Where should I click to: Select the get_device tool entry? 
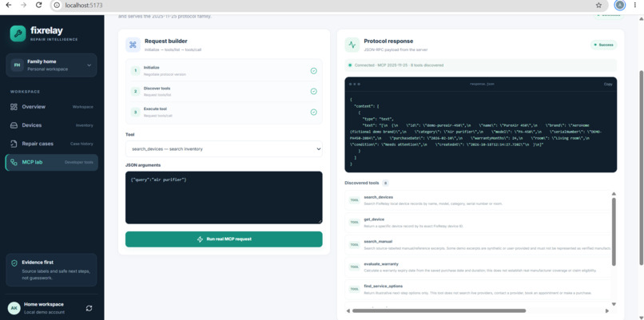(x=478, y=223)
